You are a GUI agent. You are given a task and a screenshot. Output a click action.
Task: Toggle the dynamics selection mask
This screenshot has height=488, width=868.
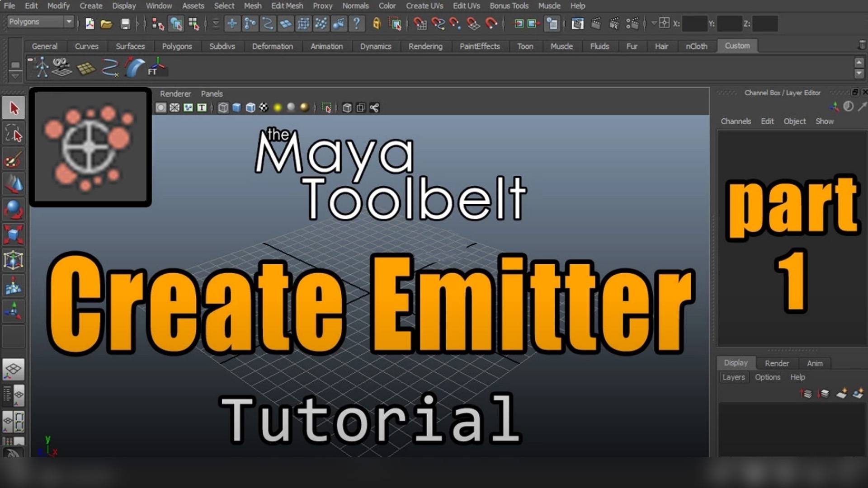pyautogui.click(x=321, y=23)
